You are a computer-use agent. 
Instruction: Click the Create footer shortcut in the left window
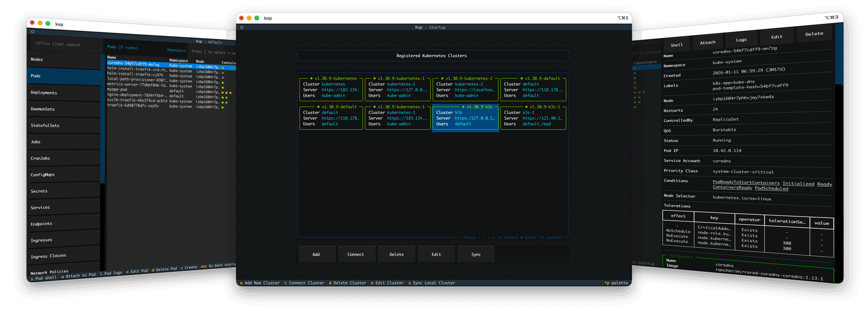tap(189, 267)
